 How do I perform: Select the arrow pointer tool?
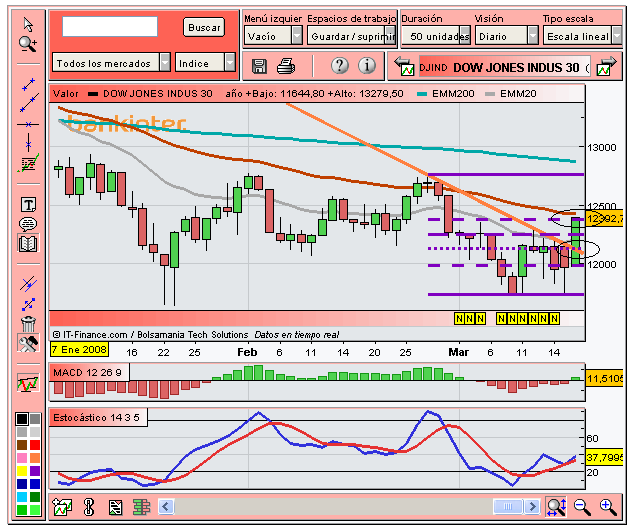click(x=28, y=24)
